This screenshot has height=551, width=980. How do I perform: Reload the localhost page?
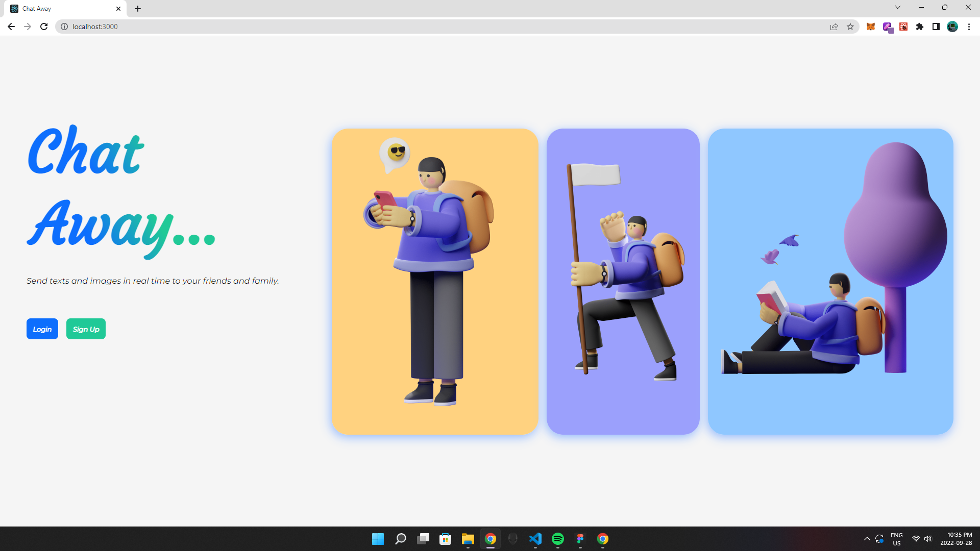pos(44,27)
